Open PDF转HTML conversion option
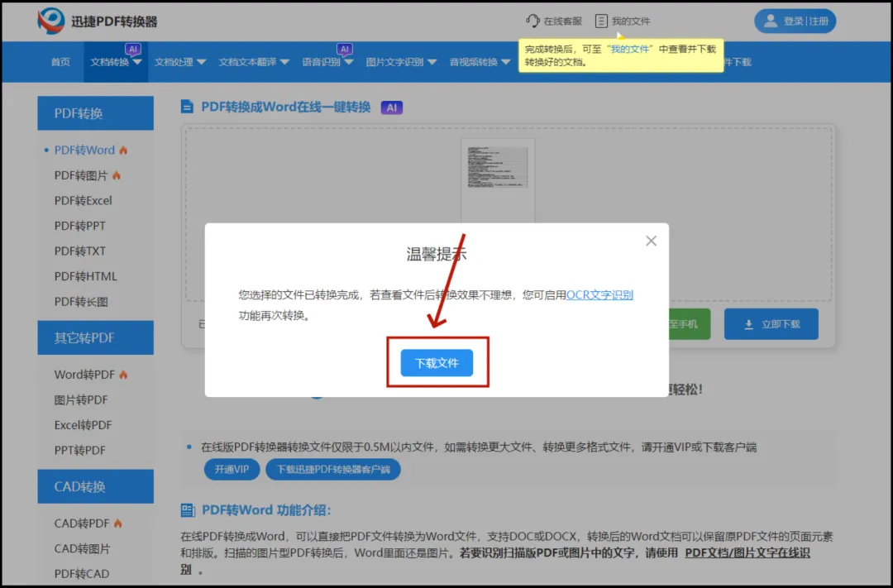Image resolution: width=893 pixels, height=588 pixels. [x=85, y=276]
